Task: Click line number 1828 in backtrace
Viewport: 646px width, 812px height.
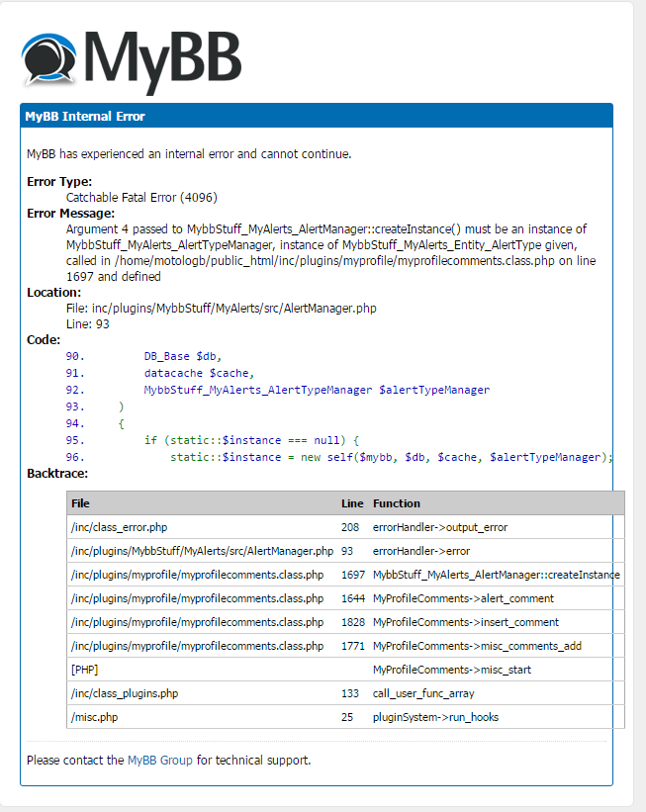Action: click(353, 622)
